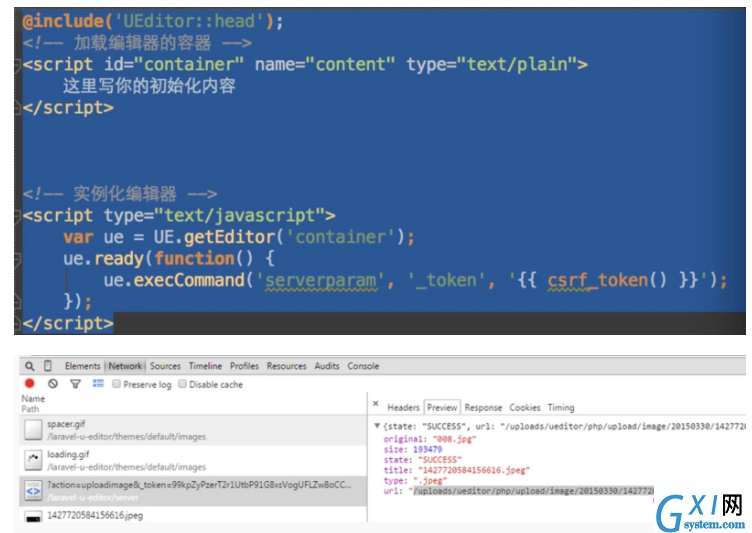Screen dimensions: 752x533
Task: Fold the container script tag in gutter
Action: [x=17, y=64]
